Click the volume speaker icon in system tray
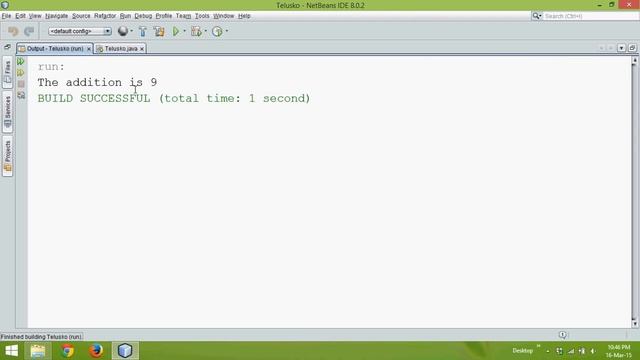 point(593,351)
